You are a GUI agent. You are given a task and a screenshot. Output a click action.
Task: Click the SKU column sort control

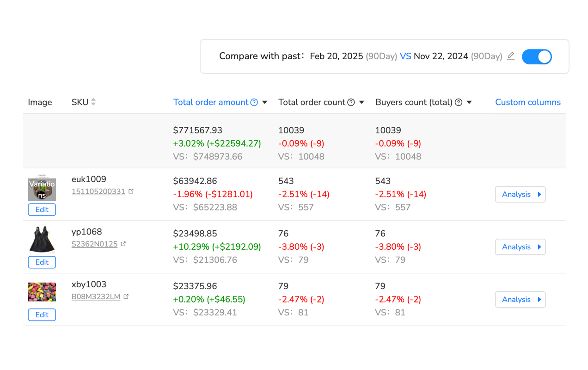pyautogui.click(x=94, y=102)
